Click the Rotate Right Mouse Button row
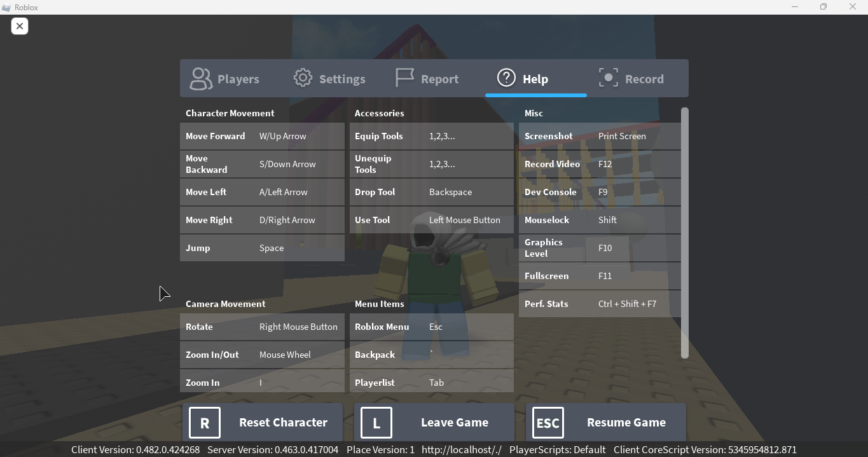Screen dimensions: 868x457 coord(262,327)
